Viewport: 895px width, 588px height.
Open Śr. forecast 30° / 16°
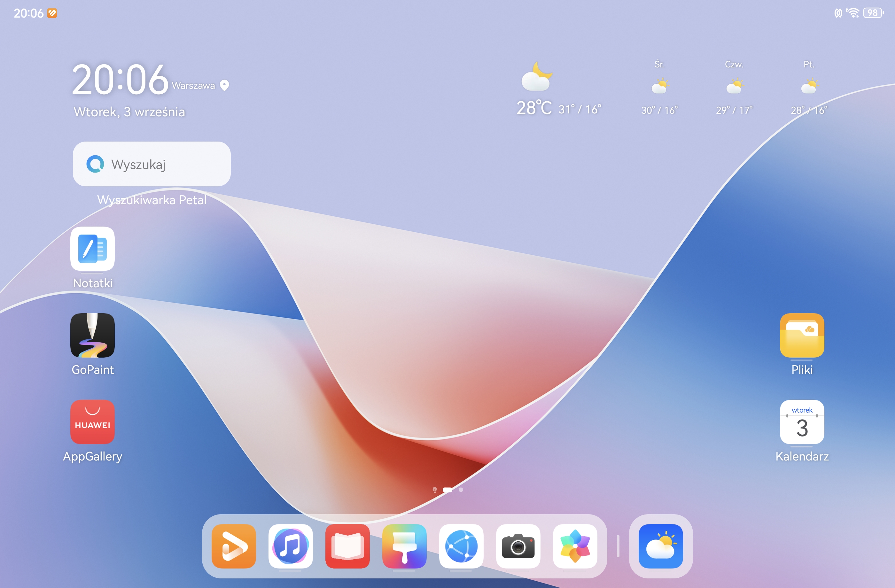pyautogui.click(x=659, y=87)
